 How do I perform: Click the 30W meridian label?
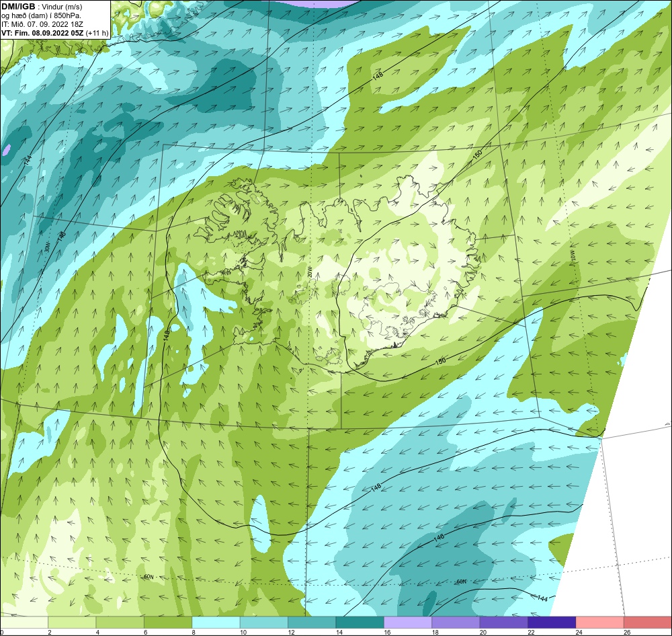click(x=48, y=247)
